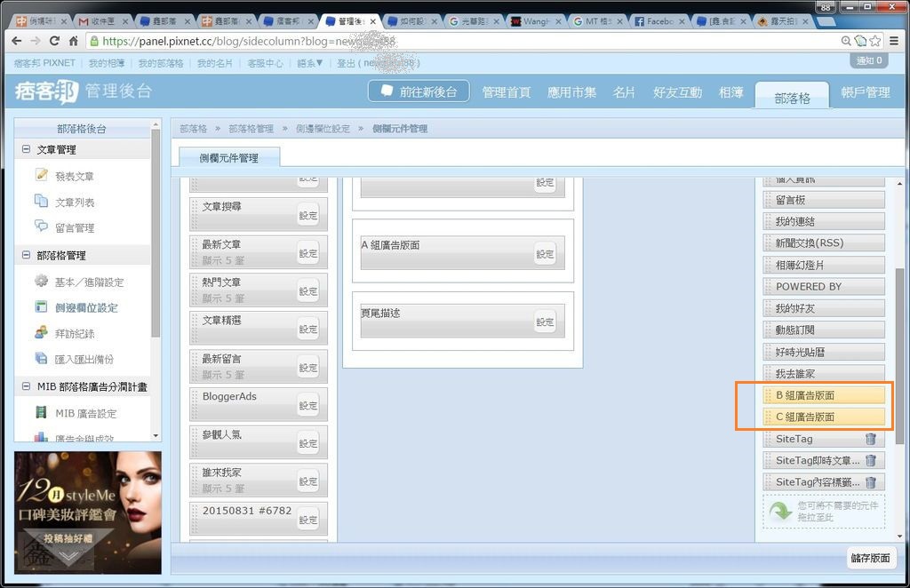The image size is (910, 588).
Task: Select the 側欄元件管理 tab
Action: pos(229,158)
